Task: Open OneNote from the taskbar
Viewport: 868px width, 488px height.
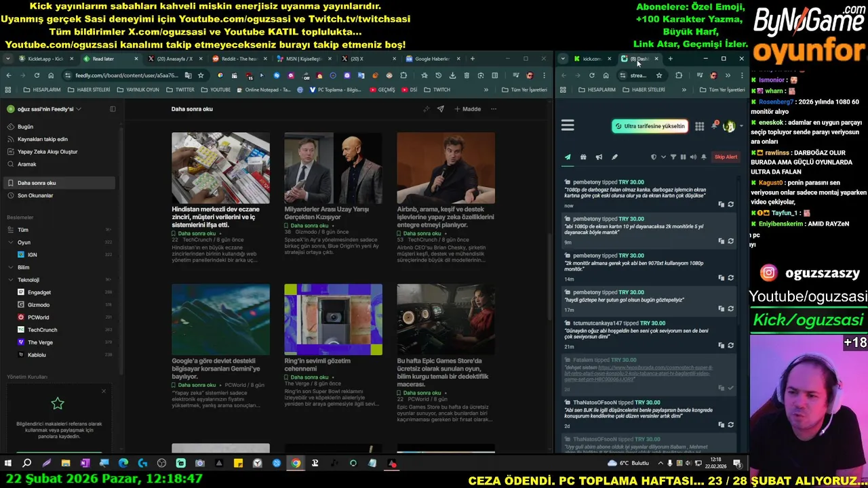Action: click(x=85, y=463)
